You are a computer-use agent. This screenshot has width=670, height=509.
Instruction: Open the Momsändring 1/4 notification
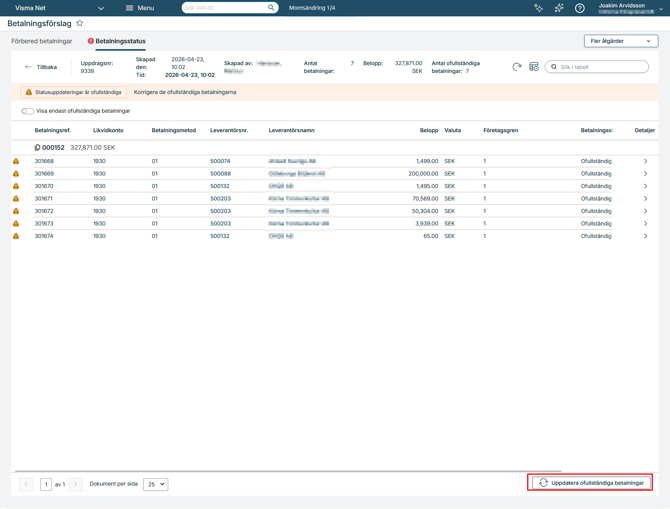pos(312,8)
